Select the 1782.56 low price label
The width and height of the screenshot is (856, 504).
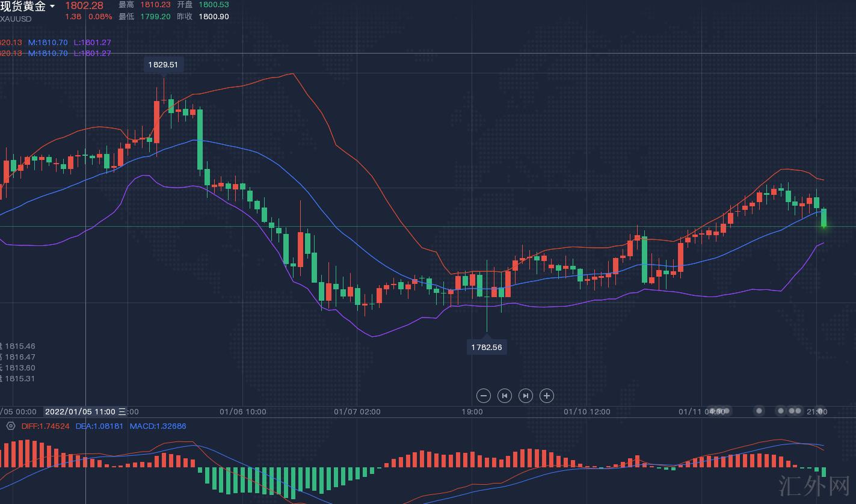[487, 347]
